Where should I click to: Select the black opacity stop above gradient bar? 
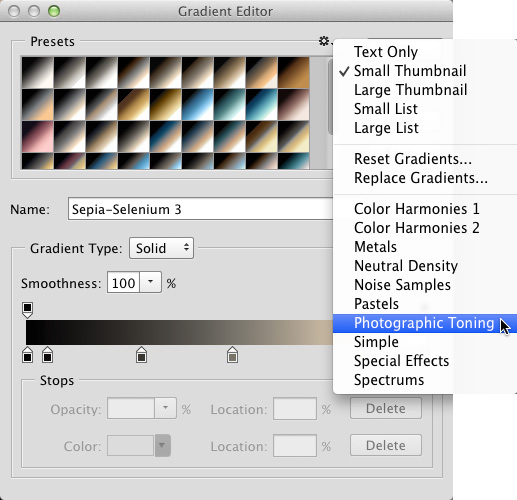[x=27, y=310]
